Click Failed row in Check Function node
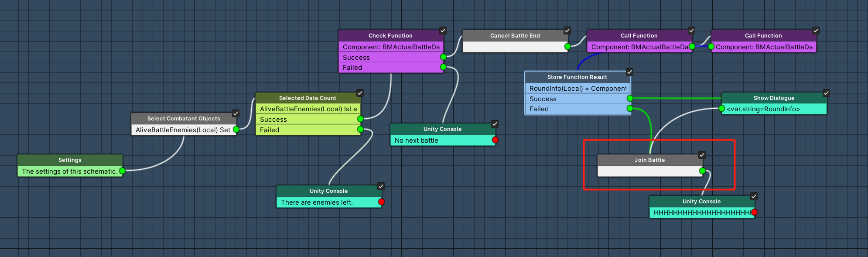This screenshot has width=868, height=257. [391, 68]
